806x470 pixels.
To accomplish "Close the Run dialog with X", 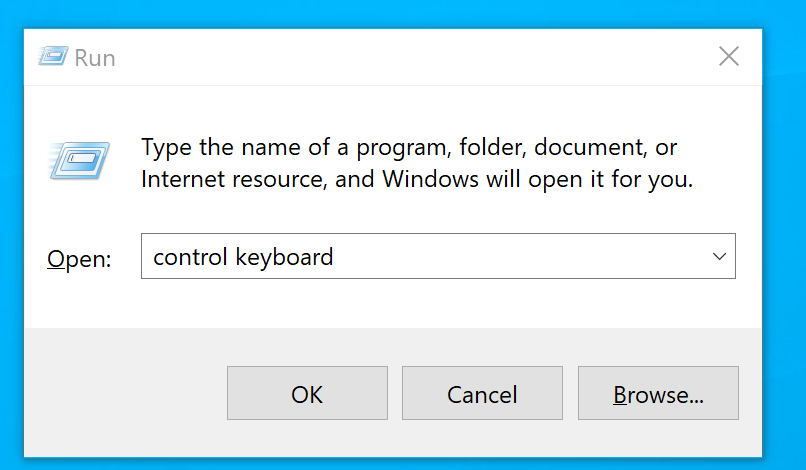I will [729, 56].
